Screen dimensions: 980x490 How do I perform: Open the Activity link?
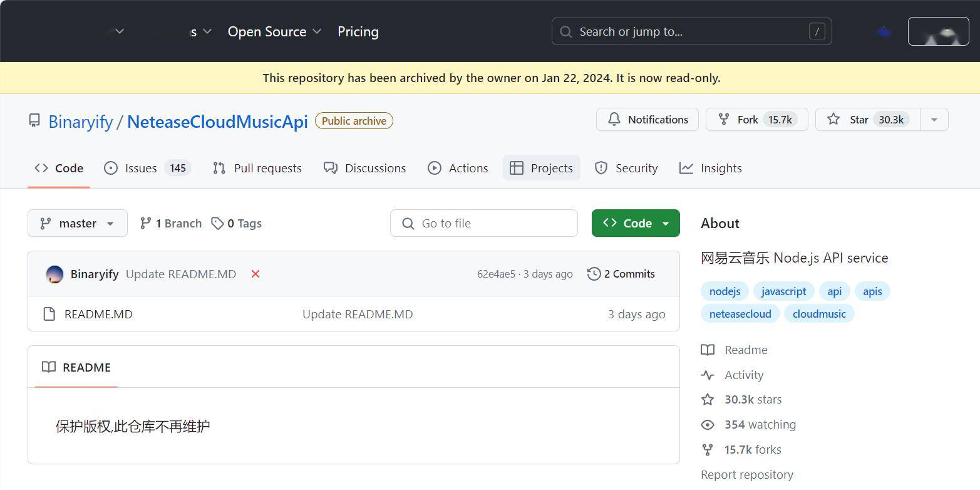(x=733, y=375)
